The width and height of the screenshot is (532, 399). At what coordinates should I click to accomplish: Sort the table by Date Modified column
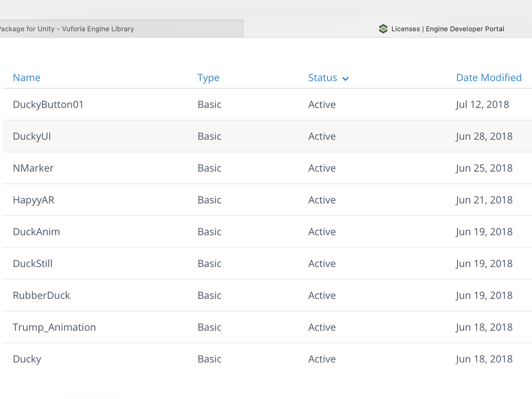point(489,78)
